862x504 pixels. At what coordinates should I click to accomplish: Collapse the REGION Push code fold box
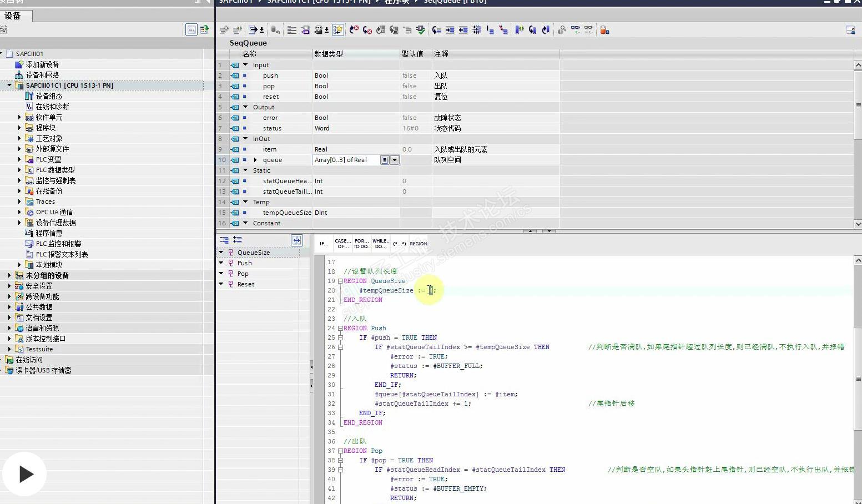point(340,328)
